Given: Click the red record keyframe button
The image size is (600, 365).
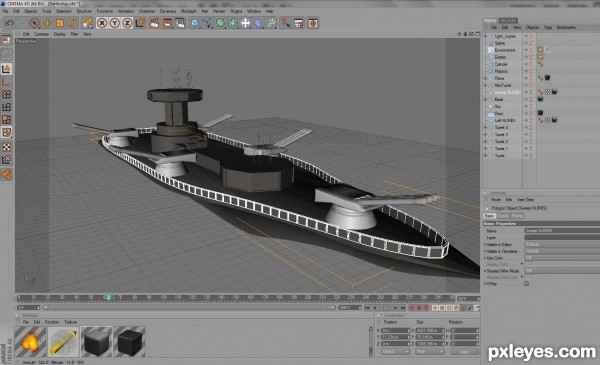Looking at the screenshot, I should click(412, 308).
